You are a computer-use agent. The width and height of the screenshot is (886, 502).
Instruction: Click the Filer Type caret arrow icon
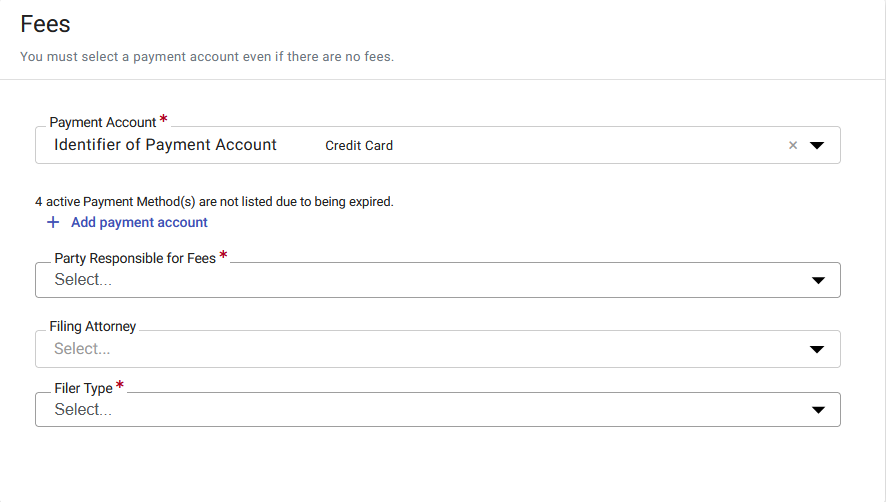click(x=818, y=410)
